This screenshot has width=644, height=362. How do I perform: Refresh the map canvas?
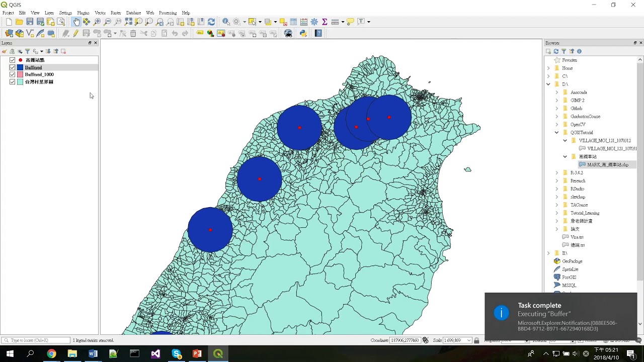(211, 22)
